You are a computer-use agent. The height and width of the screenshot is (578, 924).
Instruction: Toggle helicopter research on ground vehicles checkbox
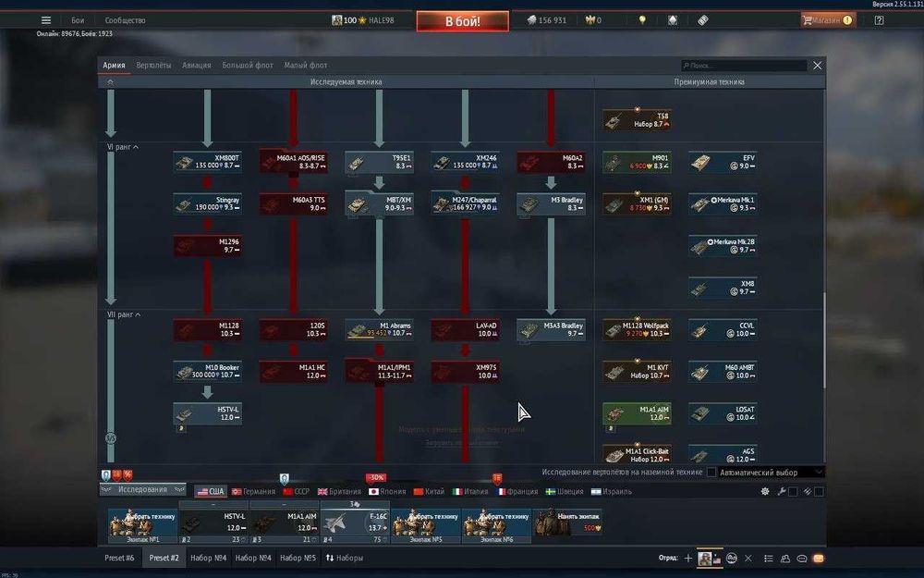pyautogui.click(x=711, y=473)
